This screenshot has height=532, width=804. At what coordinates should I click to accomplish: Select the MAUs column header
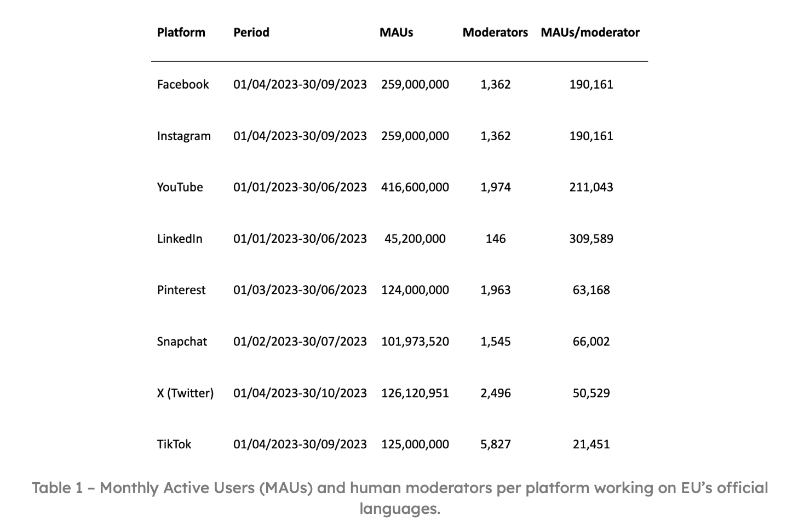click(396, 32)
